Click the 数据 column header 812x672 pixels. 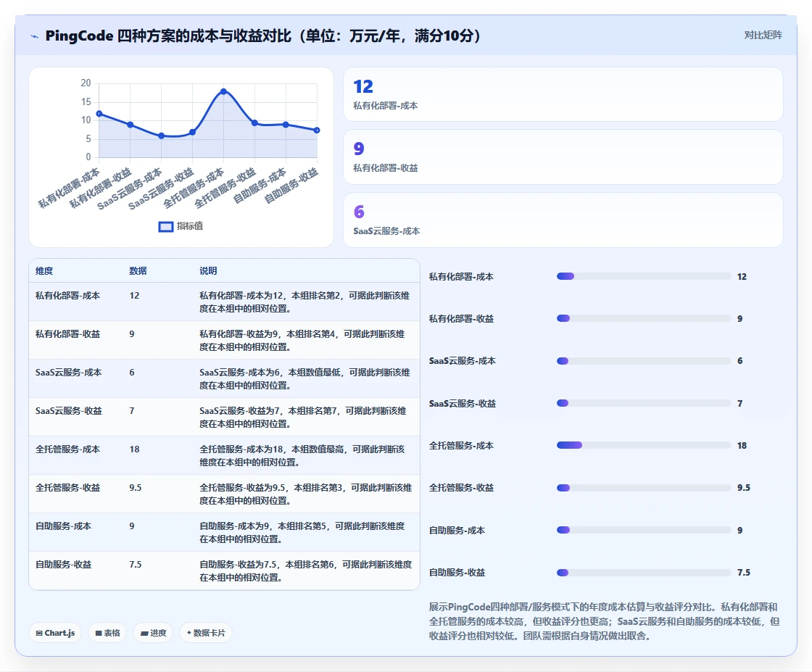point(138,271)
